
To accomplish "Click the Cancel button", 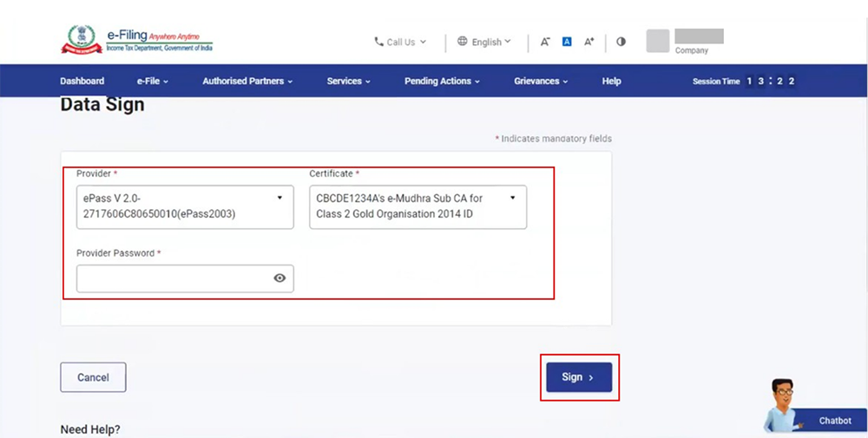I will [93, 377].
